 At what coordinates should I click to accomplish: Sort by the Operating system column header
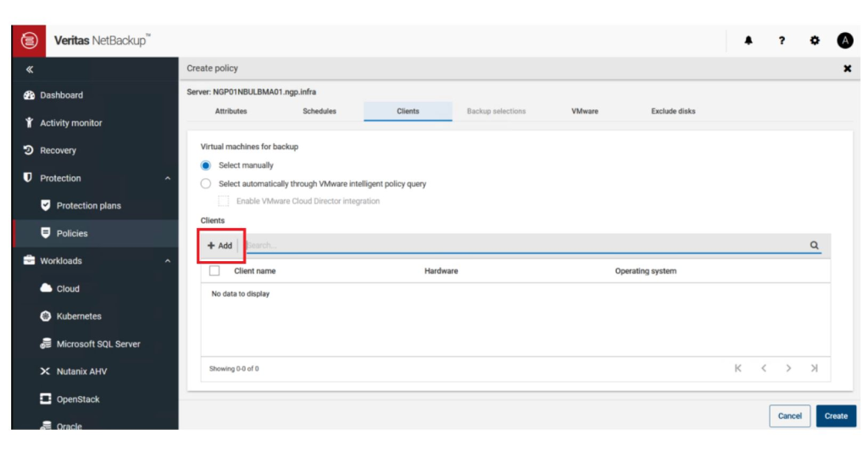pos(645,270)
